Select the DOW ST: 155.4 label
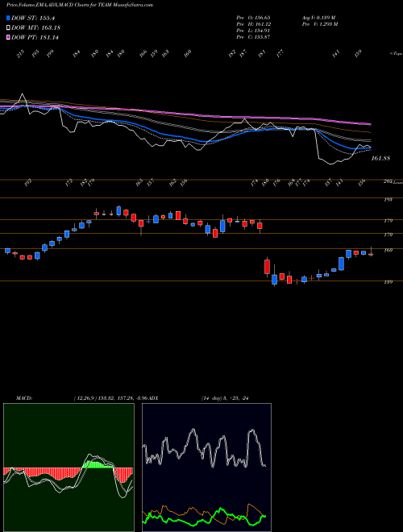Viewport: 403px width, 532px height. coord(33,19)
